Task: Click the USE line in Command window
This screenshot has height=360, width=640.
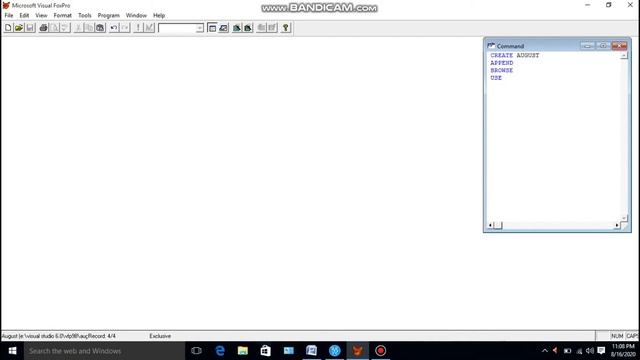Action: [496, 78]
